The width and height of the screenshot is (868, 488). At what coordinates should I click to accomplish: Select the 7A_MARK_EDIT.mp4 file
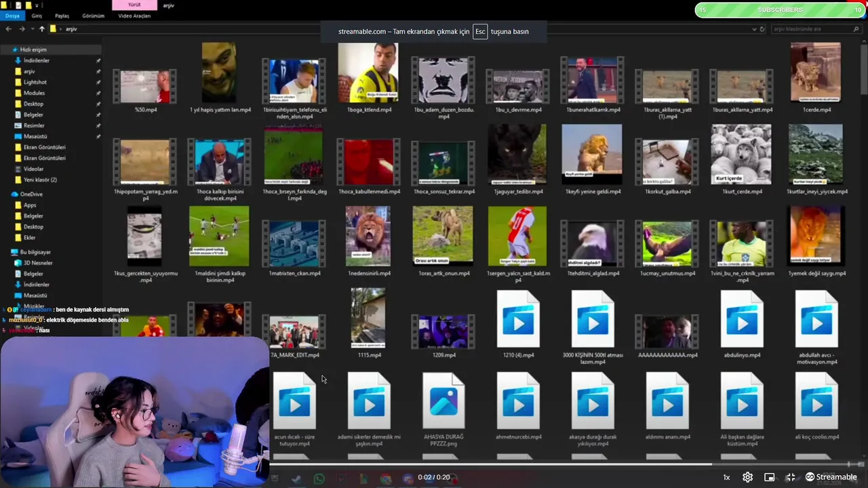coord(295,332)
